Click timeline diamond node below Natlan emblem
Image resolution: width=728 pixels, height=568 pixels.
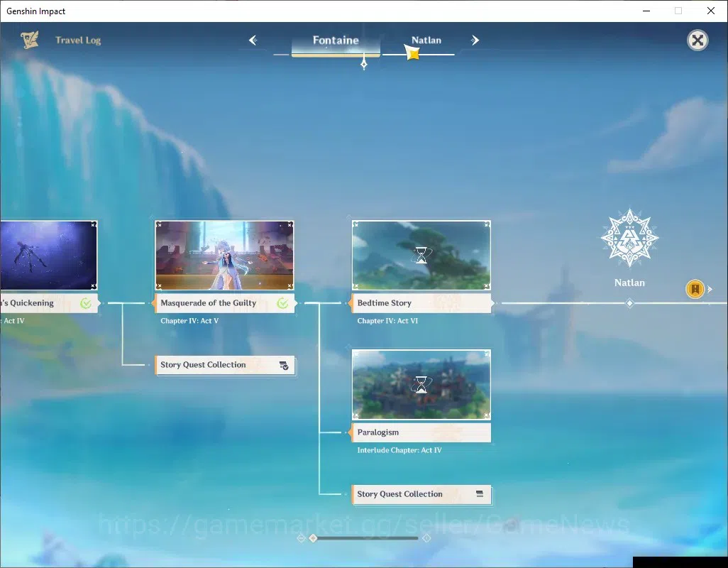[x=629, y=303]
